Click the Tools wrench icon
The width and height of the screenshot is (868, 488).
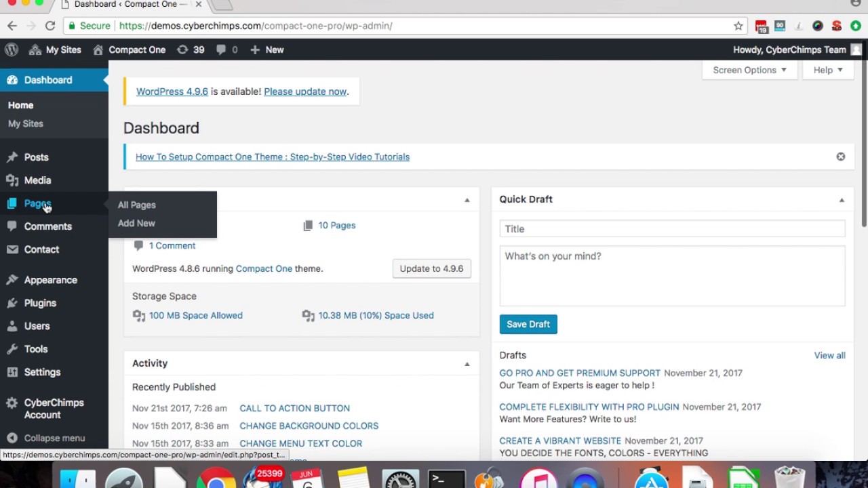click(x=12, y=349)
